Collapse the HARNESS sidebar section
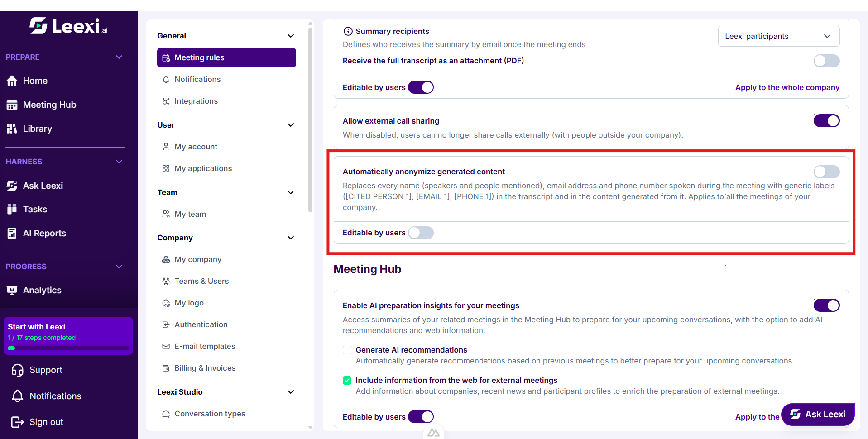 pos(119,162)
